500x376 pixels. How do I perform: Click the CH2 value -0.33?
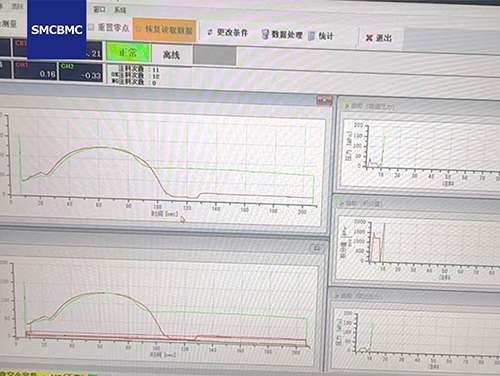[x=91, y=76]
